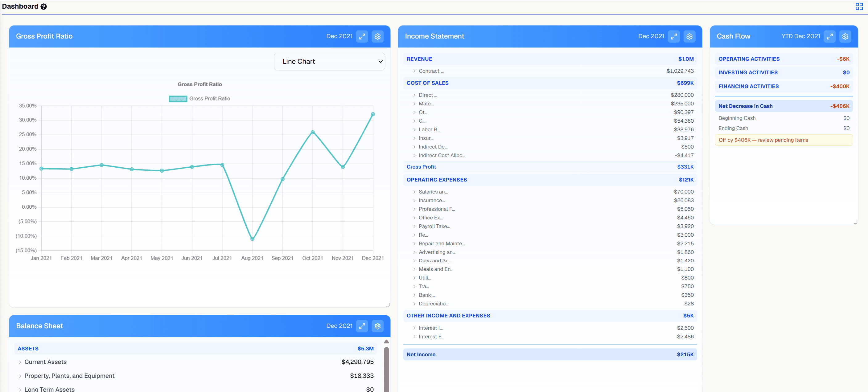Open the Line Chart type dropdown
868x392 pixels.
[329, 62]
